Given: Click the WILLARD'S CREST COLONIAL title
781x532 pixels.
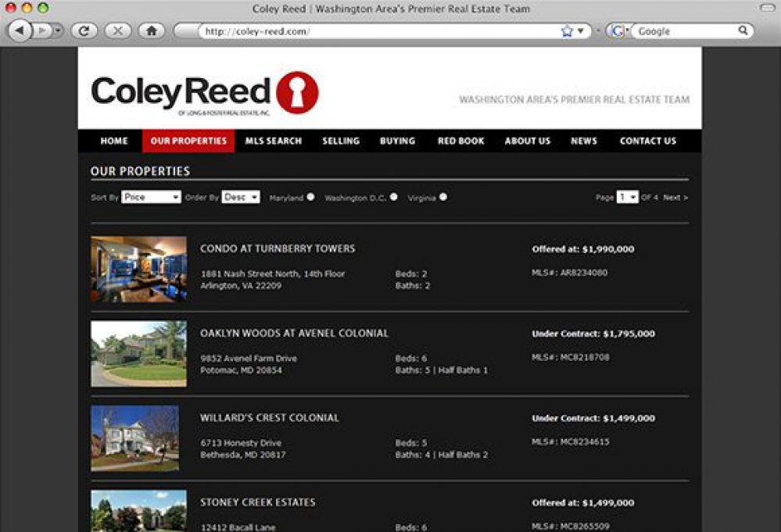Looking at the screenshot, I should 270,418.
